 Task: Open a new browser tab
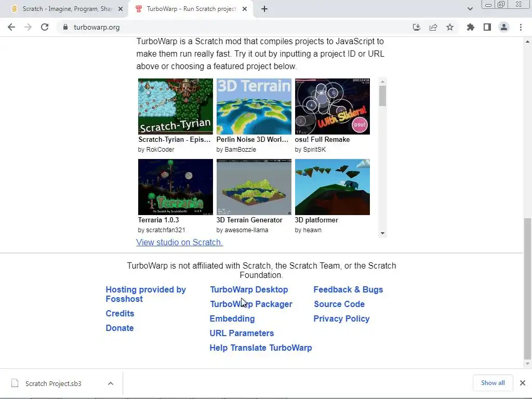(x=264, y=9)
